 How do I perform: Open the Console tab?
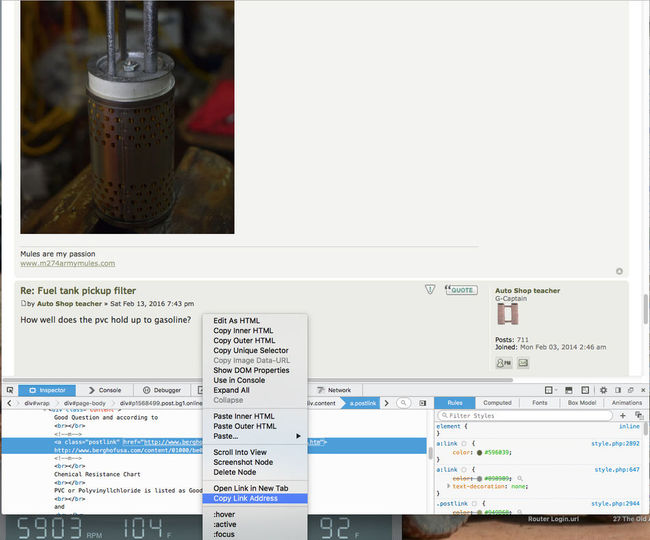click(105, 390)
